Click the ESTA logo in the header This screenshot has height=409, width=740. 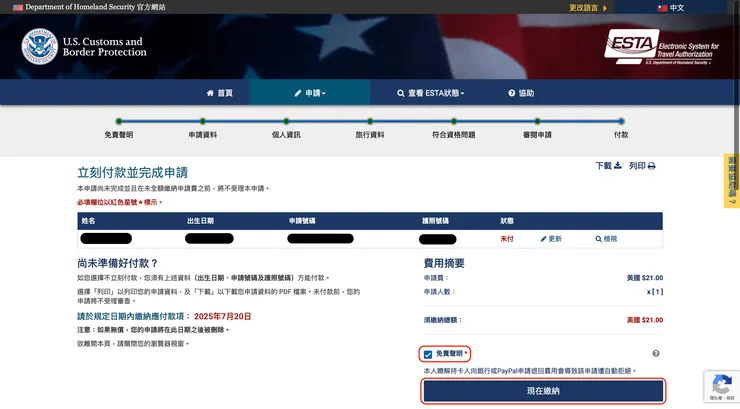(662, 47)
